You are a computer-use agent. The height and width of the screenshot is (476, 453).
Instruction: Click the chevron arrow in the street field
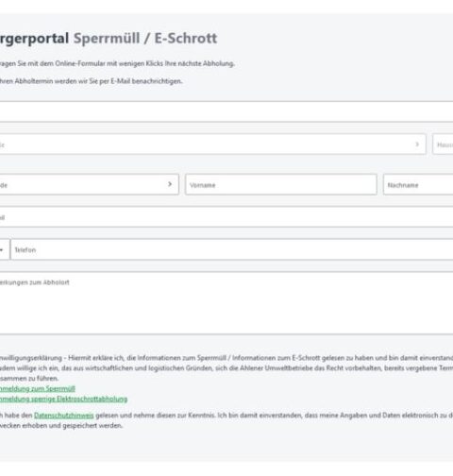417,144
